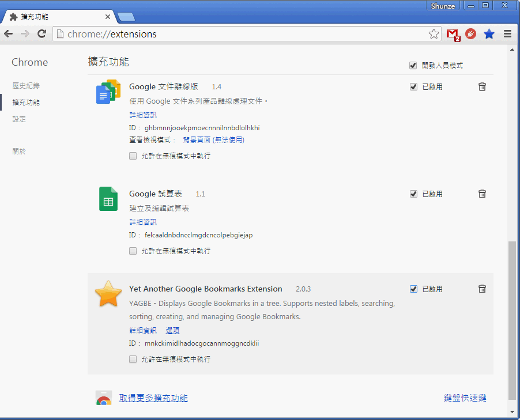Open a new tab with the new-tab button

click(126, 17)
